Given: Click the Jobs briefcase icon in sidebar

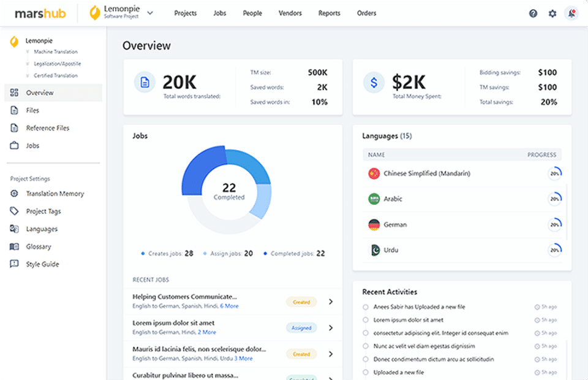Looking at the screenshot, I should pyautogui.click(x=14, y=145).
